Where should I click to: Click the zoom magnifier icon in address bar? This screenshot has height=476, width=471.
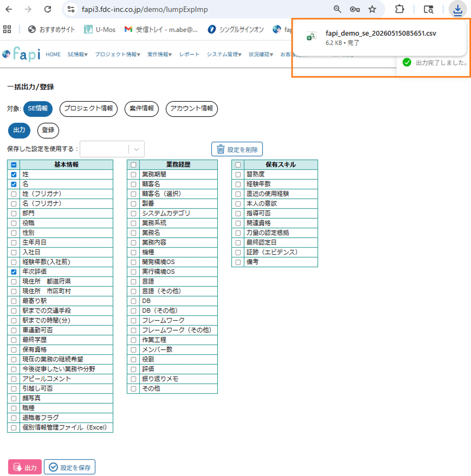337,9
